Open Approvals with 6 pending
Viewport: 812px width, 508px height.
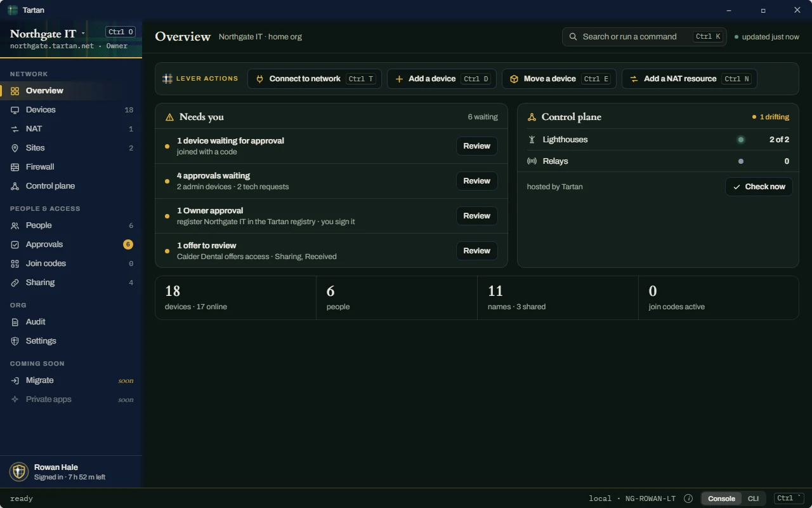pos(71,244)
